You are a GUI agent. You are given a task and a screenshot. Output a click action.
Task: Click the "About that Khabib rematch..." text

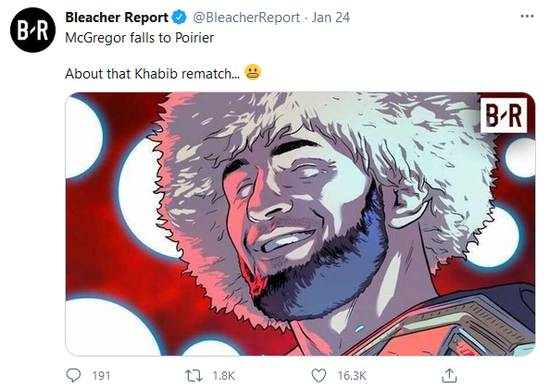point(153,74)
